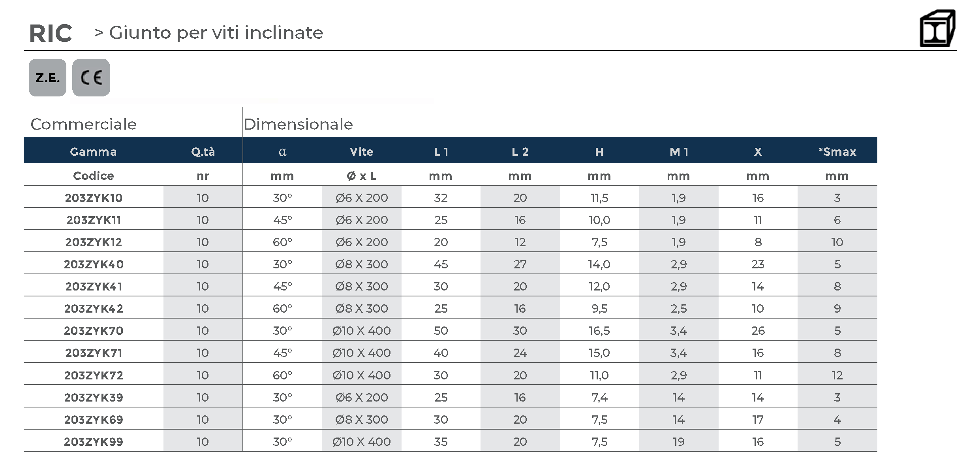Click the Giunto per viti inclinate heading
The width and height of the screenshot is (980, 464).
[216, 33]
